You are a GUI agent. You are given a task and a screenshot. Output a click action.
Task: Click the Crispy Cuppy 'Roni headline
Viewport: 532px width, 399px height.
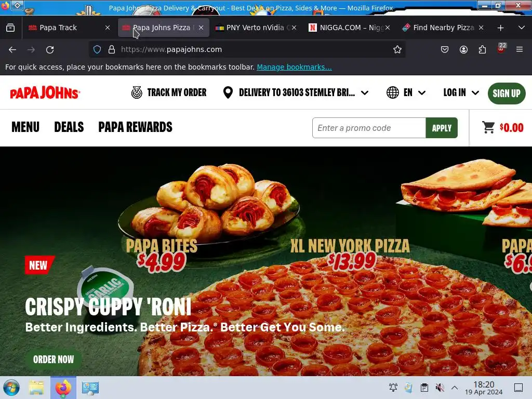click(x=108, y=307)
